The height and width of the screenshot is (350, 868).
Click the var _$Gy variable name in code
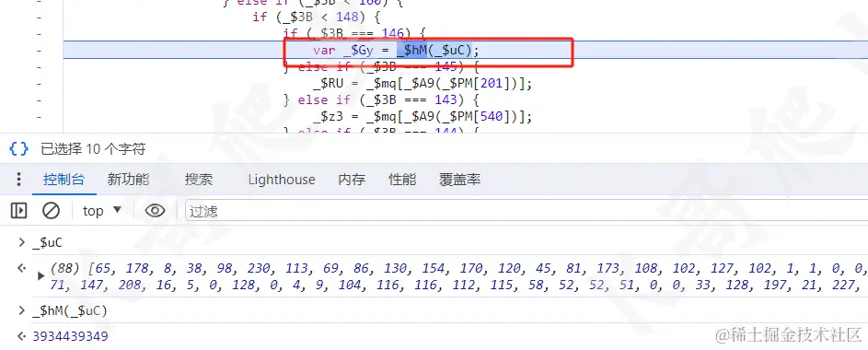(358, 51)
